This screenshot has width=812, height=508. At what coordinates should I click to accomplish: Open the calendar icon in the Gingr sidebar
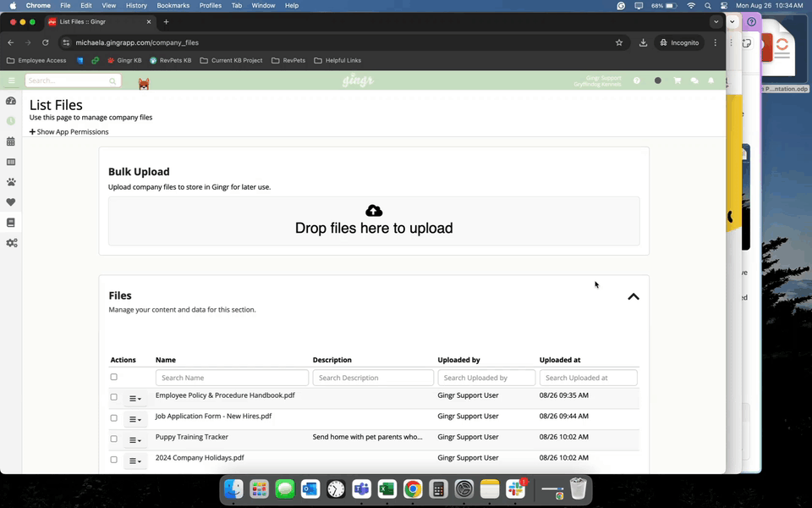pos(11,142)
